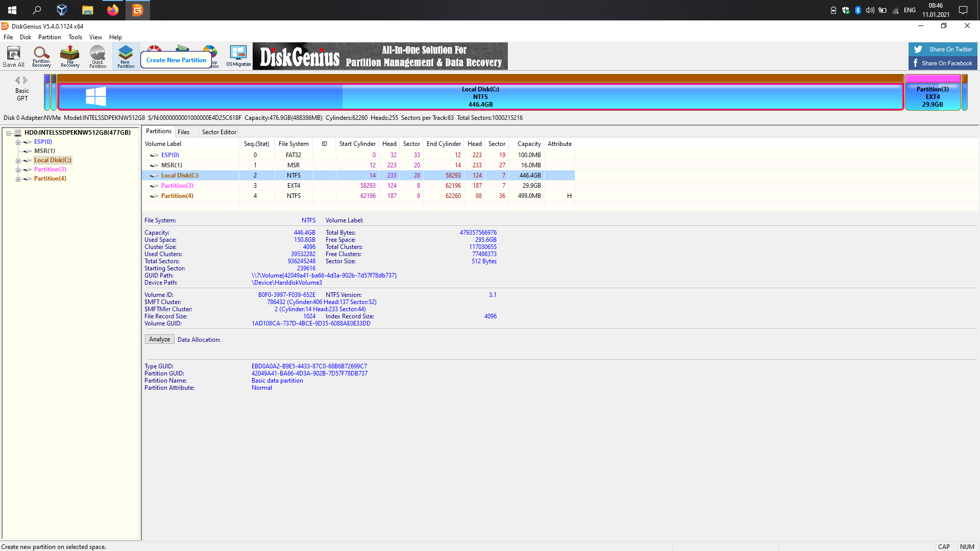Go to next disk arrow
Screen dimensions: 980x551
26,80
